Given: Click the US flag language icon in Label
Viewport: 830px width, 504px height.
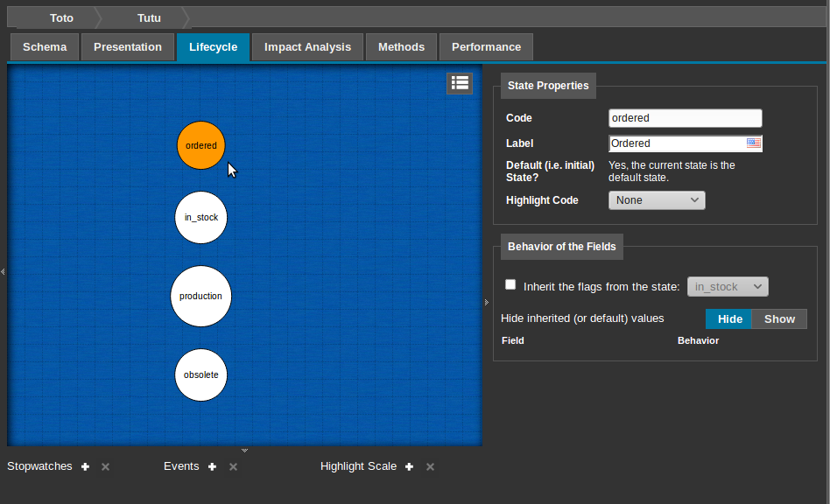Looking at the screenshot, I should pos(753,143).
